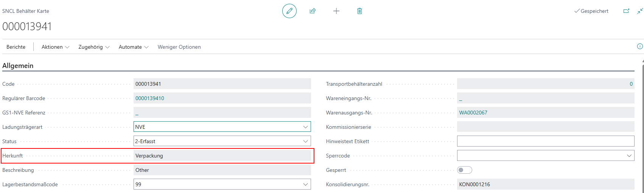644x193 pixels.
Task: Open the Automate menu
Action: (134, 47)
